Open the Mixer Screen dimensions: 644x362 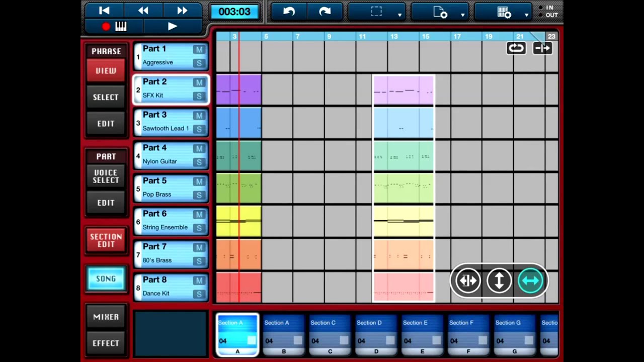(x=106, y=317)
